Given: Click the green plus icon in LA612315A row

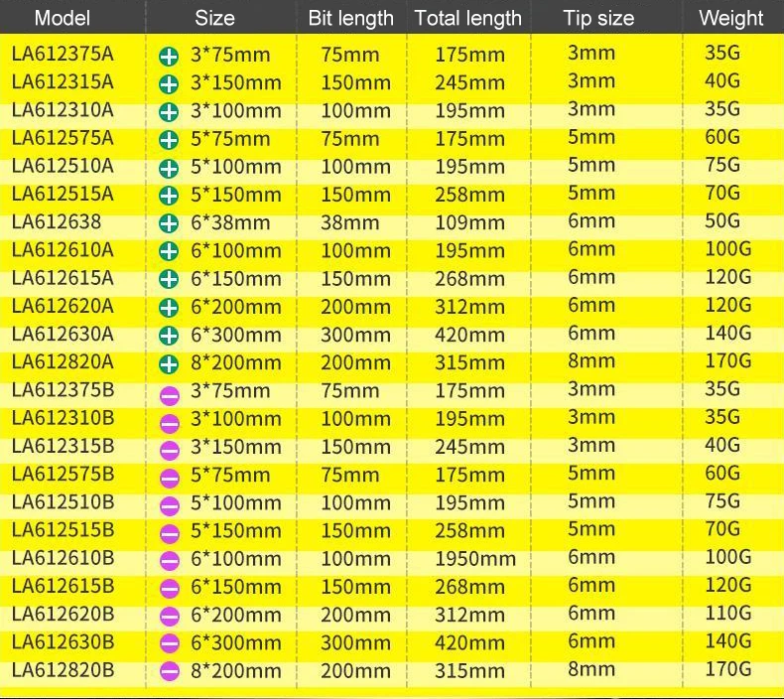Looking at the screenshot, I should pyautogui.click(x=169, y=84).
